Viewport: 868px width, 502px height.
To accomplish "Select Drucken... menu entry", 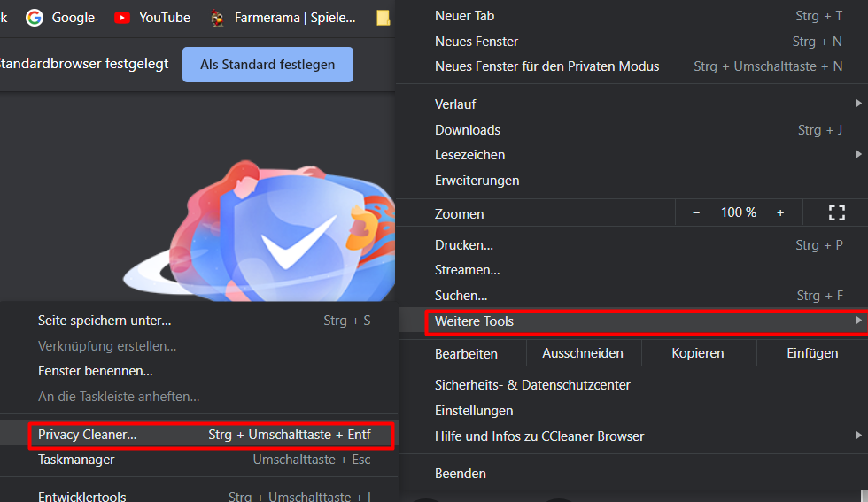I will (633, 245).
